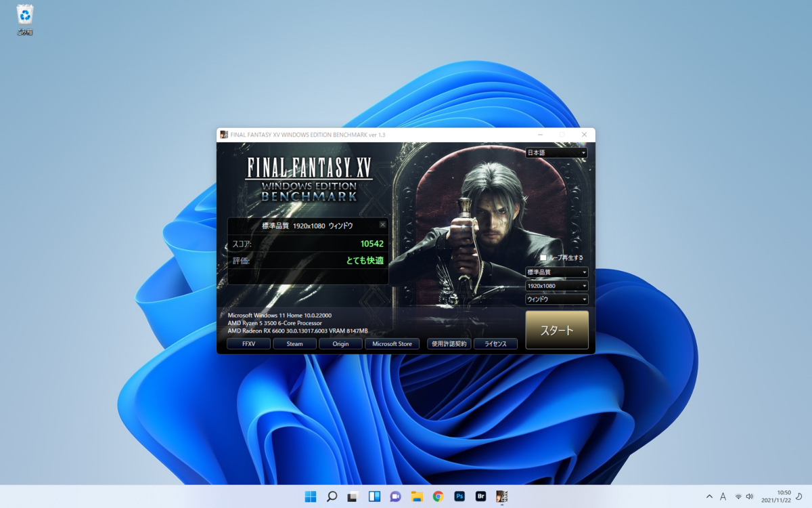Open the ライセンス license button

tap(495, 344)
